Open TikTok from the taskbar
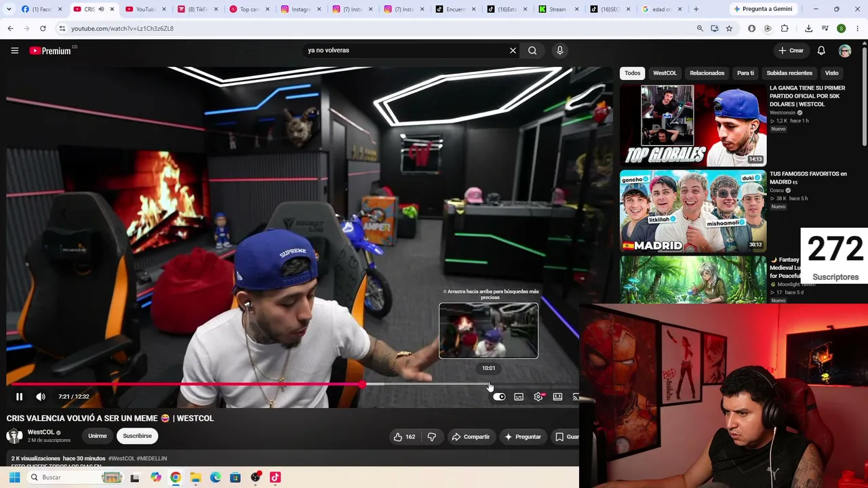868x488 pixels. [x=275, y=478]
